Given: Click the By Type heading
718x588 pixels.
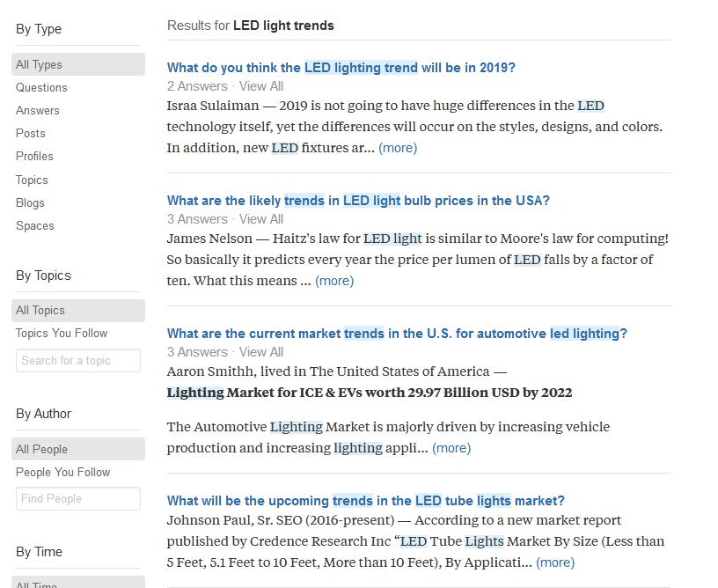Looking at the screenshot, I should (x=39, y=29).
